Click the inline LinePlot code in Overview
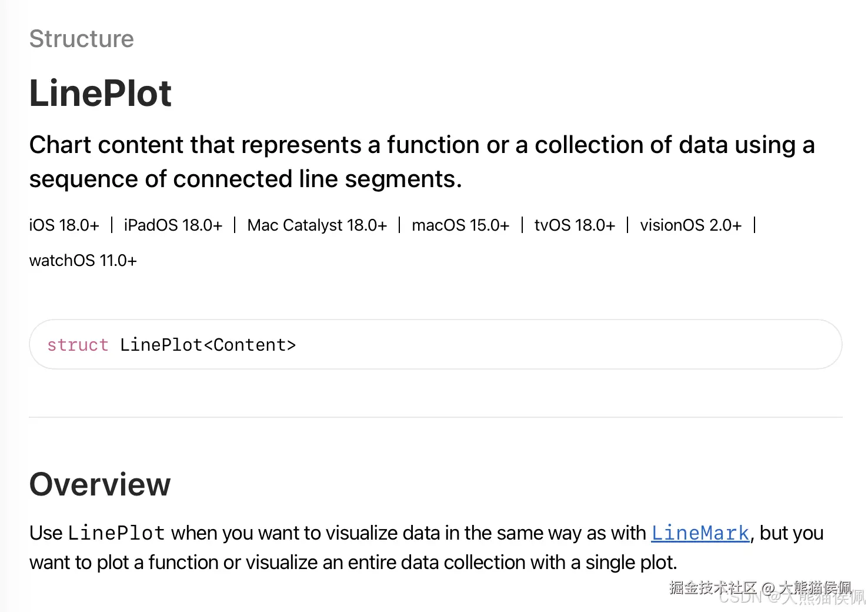 point(116,533)
